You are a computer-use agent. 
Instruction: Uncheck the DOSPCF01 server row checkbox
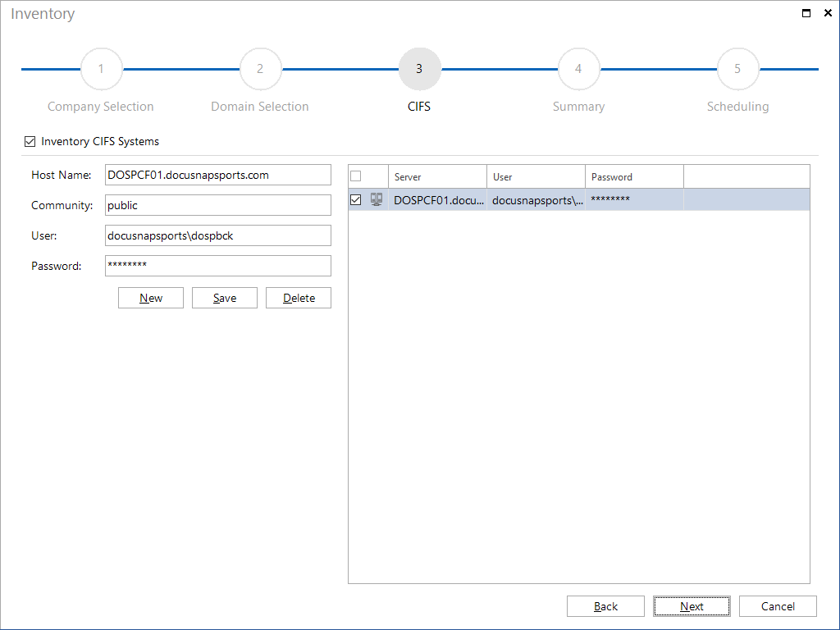[x=356, y=200]
